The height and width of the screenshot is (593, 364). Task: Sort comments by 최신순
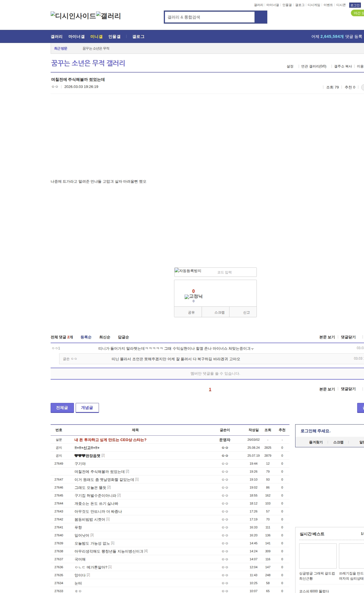(x=105, y=337)
